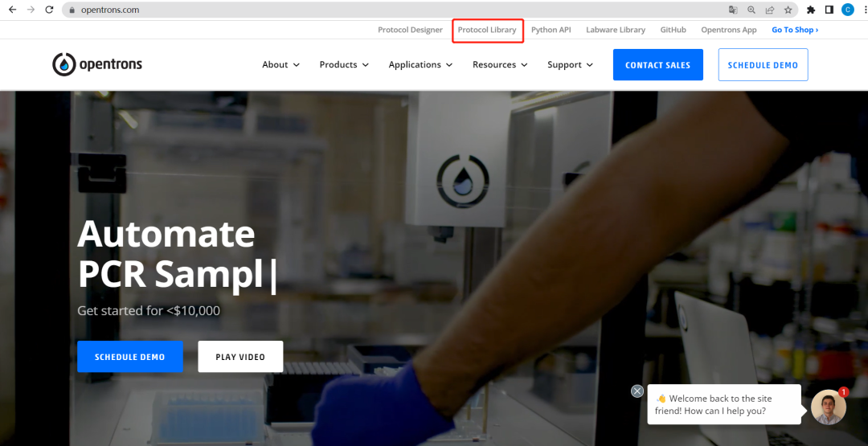868x446 pixels.
Task: Click the chat welcome message bubble
Action: click(724, 404)
